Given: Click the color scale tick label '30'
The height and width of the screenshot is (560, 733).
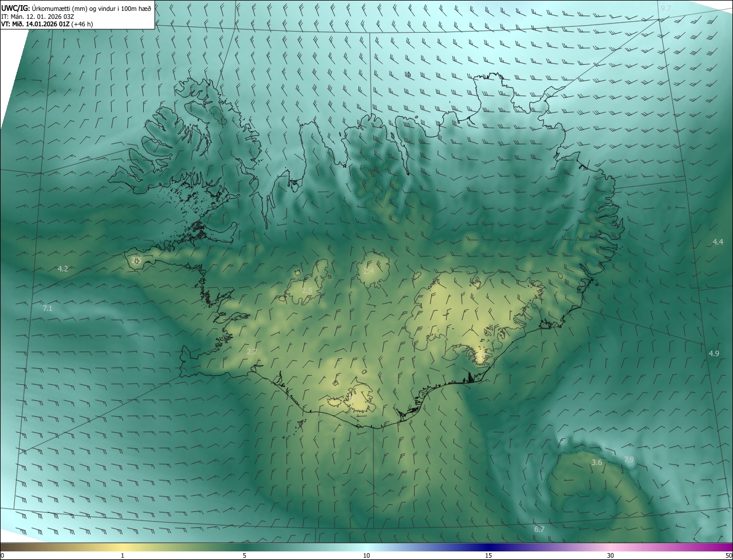Looking at the screenshot, I should [x=610, y=555].
